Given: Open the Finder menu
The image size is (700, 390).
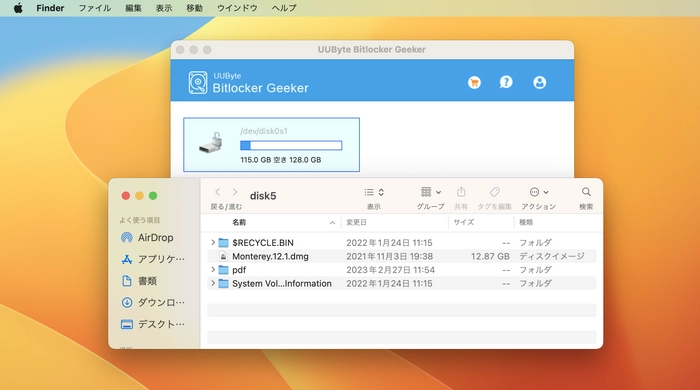Looking at the screenshot, I should click(50, 8).
